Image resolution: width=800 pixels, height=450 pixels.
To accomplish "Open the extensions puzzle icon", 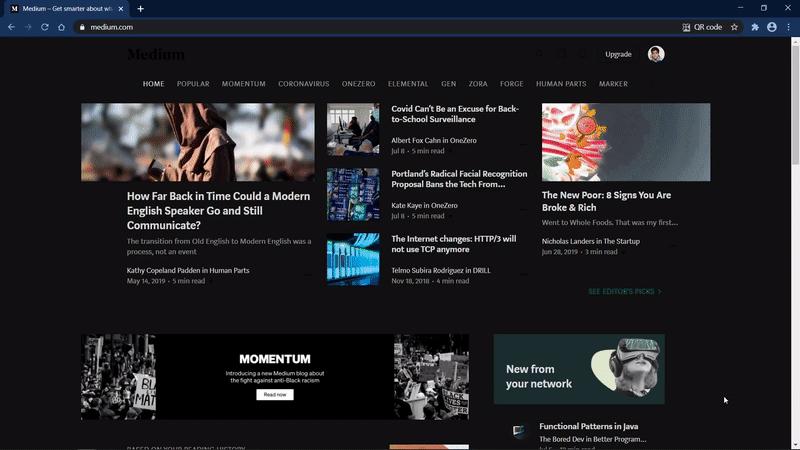I will coord(755,27).
